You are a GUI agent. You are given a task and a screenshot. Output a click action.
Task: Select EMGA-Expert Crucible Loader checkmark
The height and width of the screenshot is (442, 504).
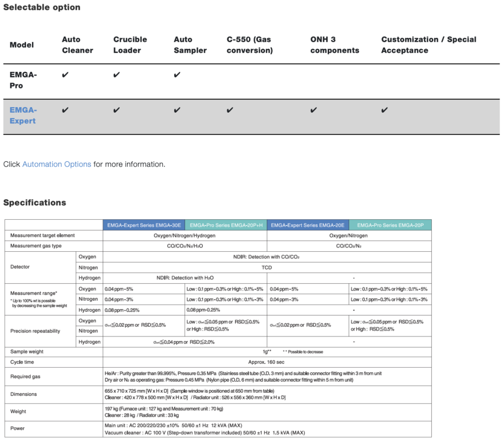(x=116, y=110)
